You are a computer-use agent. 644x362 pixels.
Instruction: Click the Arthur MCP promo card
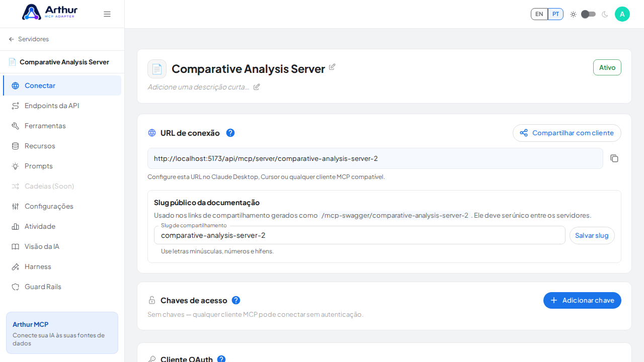coord(62,333)
